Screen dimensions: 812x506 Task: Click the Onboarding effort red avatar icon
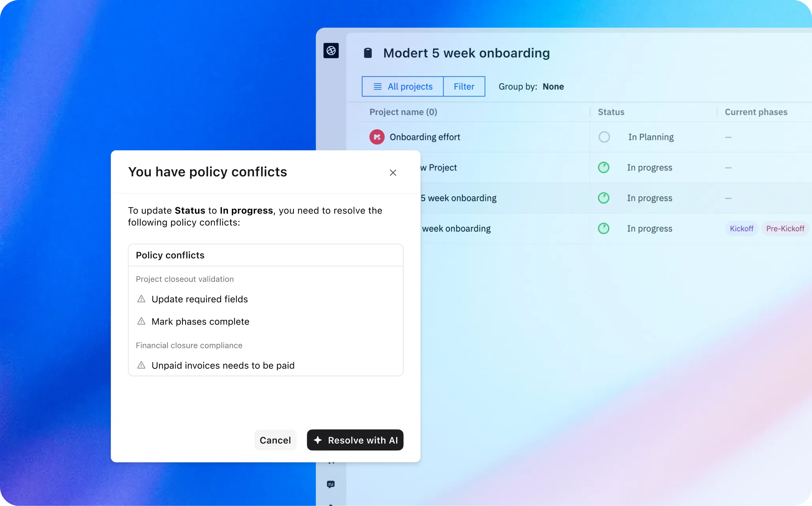pos(377,137)
